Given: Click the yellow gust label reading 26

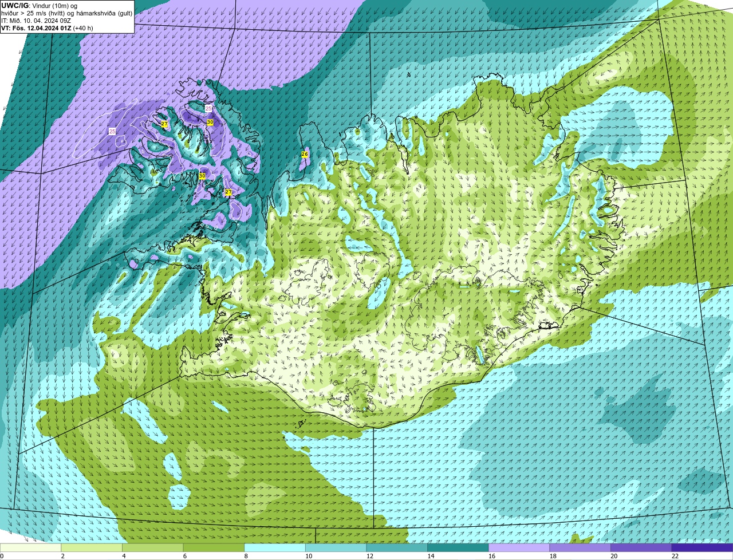Looking at the screenshot, I should click(305, 154).
